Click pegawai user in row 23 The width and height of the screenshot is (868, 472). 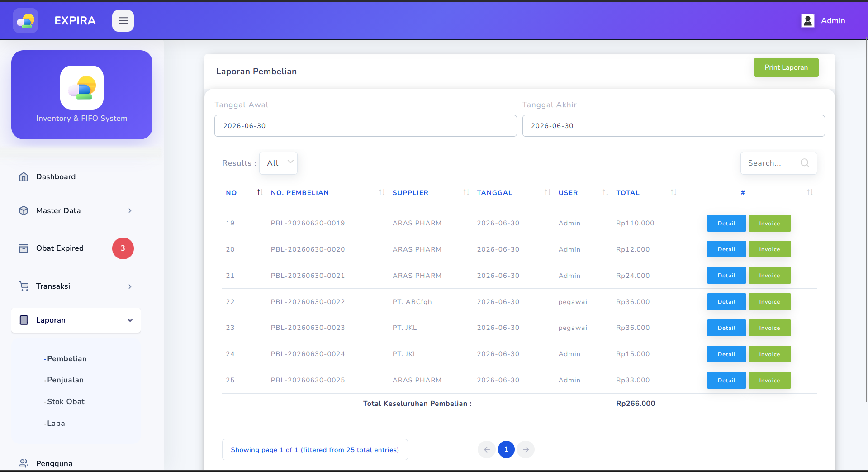click(x=573, y=328)
